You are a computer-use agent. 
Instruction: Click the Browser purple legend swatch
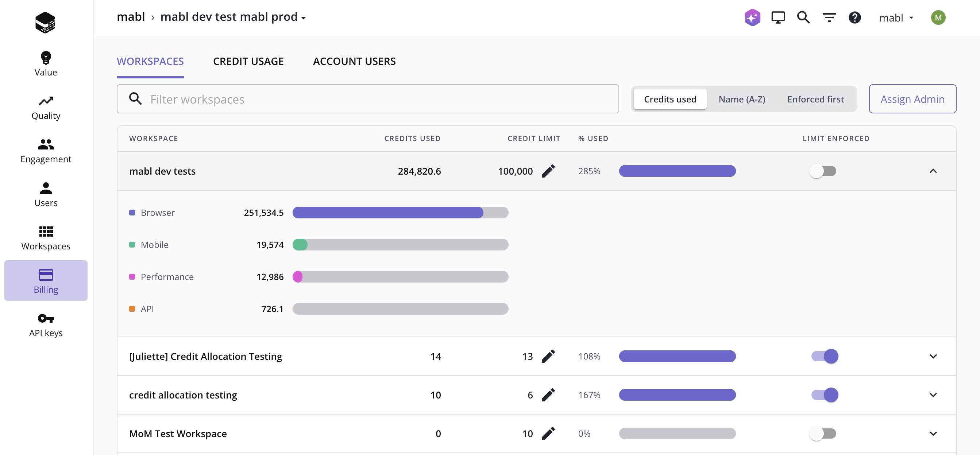coord(132,213)
